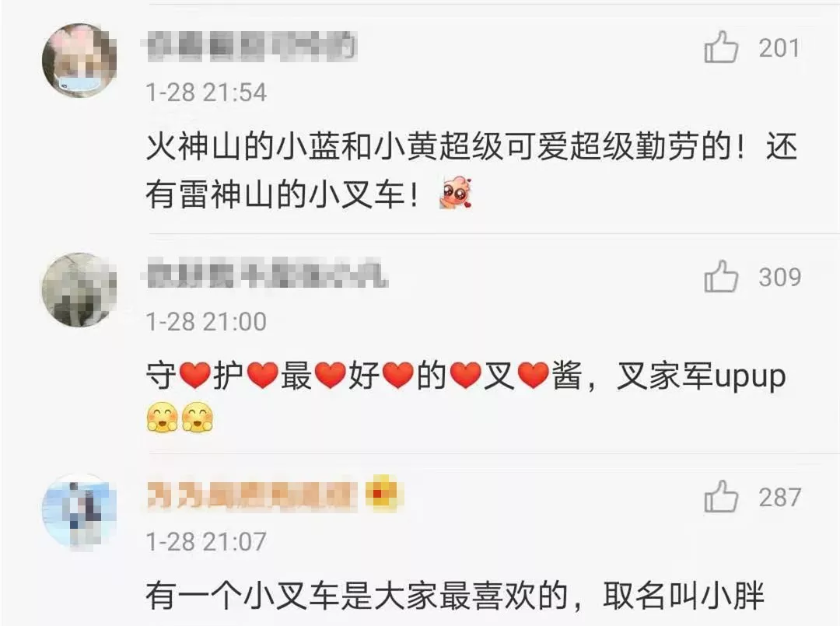Image resolution: width=840 pixels, height=626 pixels.
Task: Click the smiling face emojis under 守护
Action: coord(180,417)
